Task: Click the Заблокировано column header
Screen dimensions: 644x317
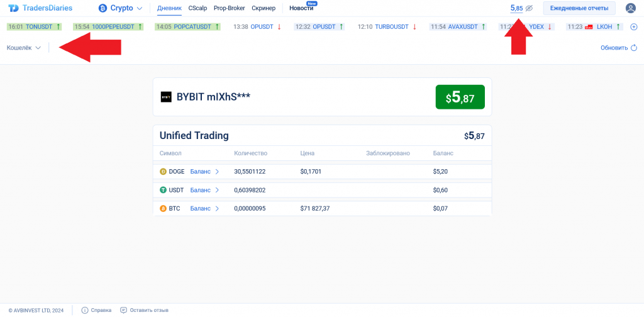Action: [x=387, y=153]
